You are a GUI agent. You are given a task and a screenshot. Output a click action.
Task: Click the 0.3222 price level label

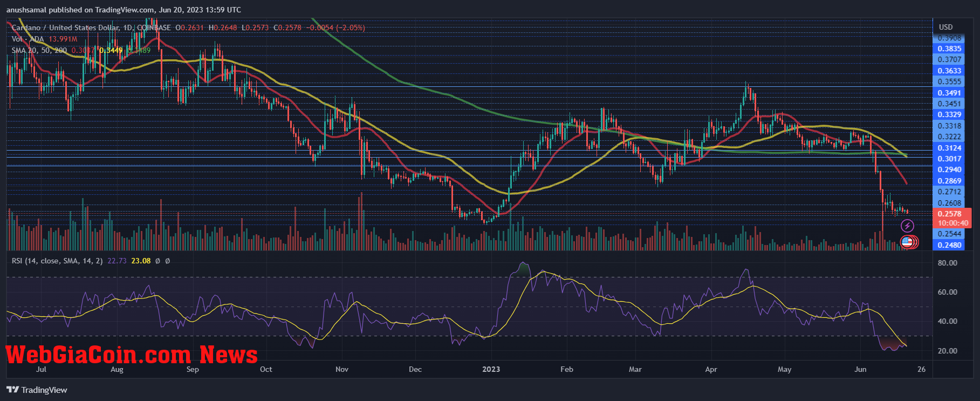click(949, 137)
